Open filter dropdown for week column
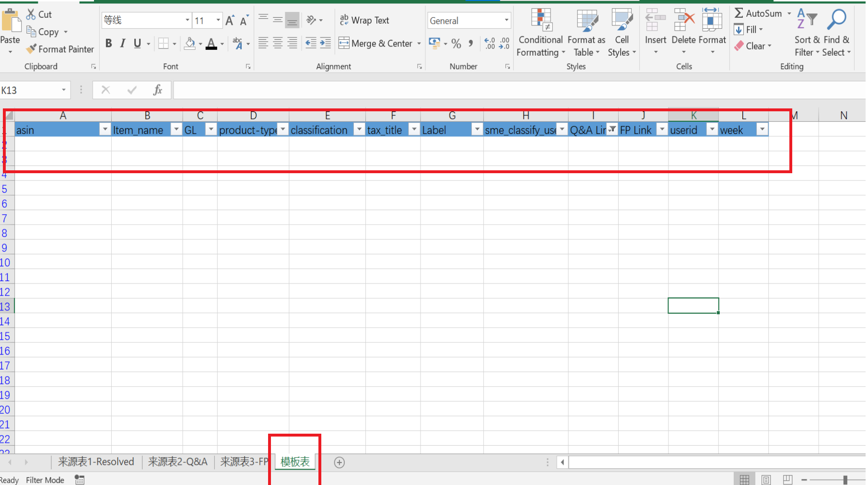 tap(762, 130)
